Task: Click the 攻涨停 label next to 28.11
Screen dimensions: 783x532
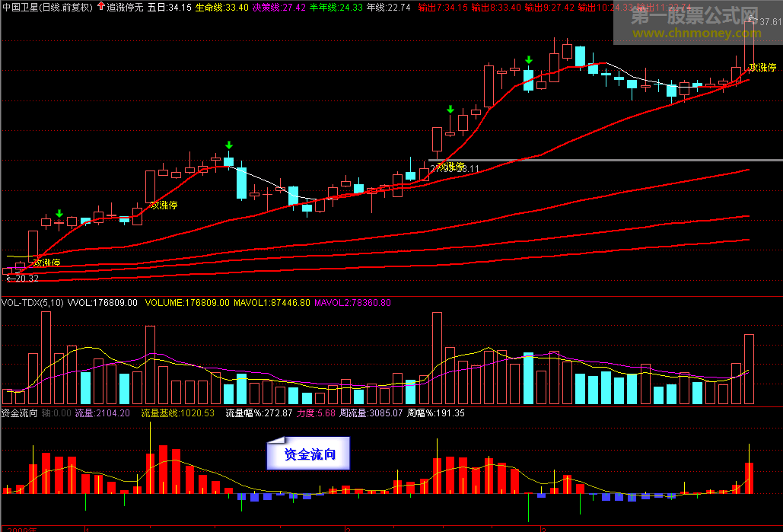Action: click(x=451, y=166)
